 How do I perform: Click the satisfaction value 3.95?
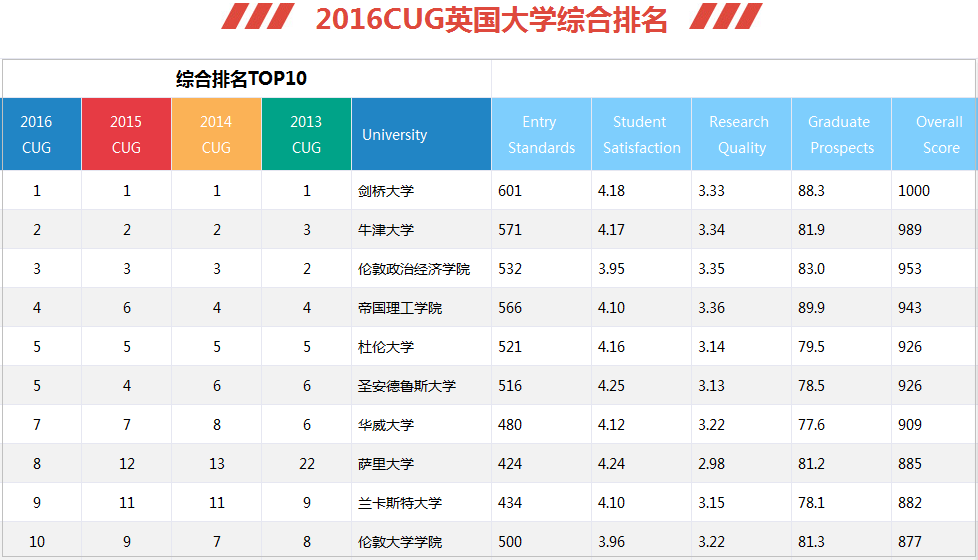(x=611, y=269)
